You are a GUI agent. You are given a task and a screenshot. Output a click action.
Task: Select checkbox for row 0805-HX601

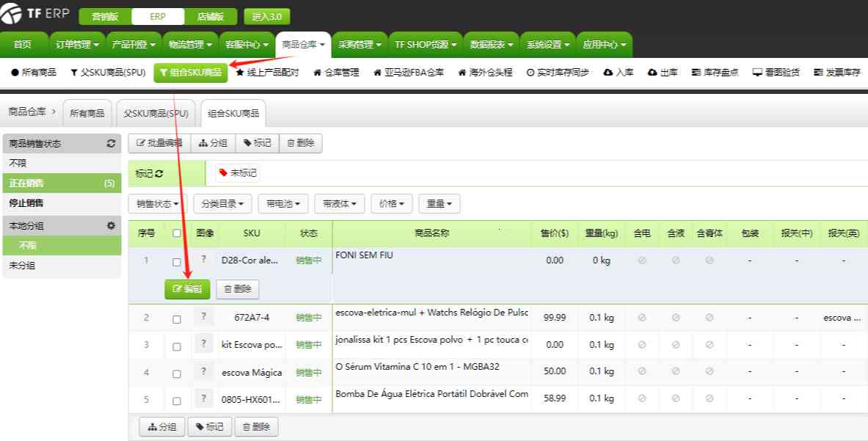[176, 401]
